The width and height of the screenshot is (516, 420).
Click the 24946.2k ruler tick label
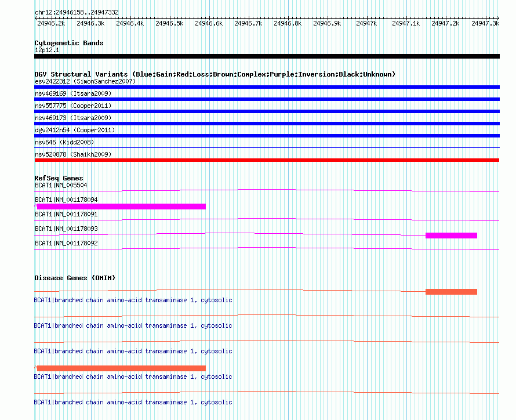51,23
